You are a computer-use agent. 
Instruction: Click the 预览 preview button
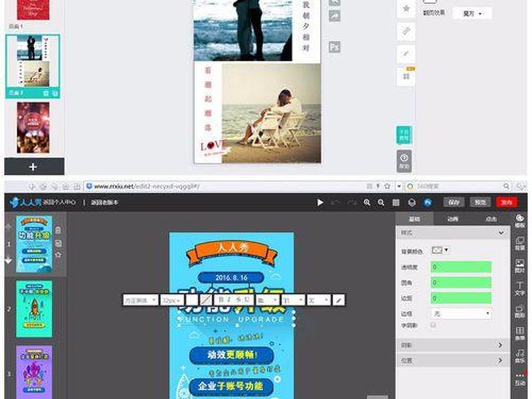pos(479,202)
